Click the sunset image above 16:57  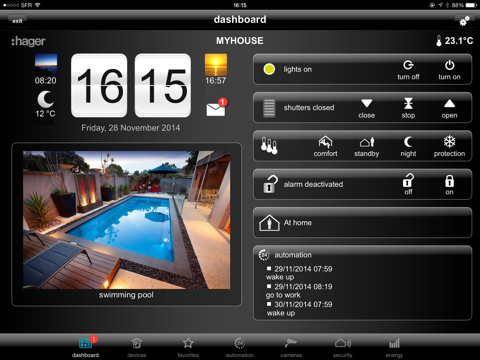pos(216,65)
